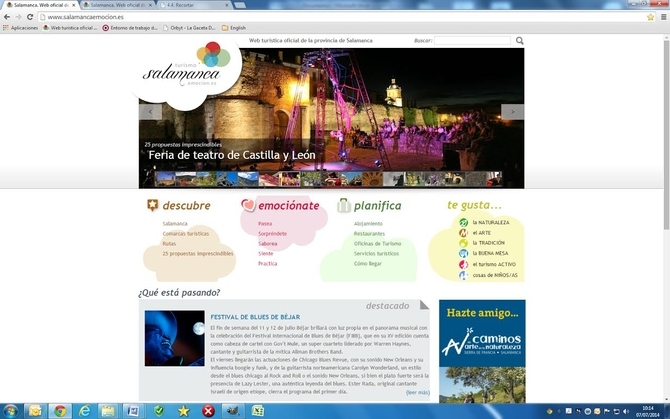Click the planifica suitcase icon
Image resolution: width=670 pixels, height=419 pixels.
tap(343, 205)
